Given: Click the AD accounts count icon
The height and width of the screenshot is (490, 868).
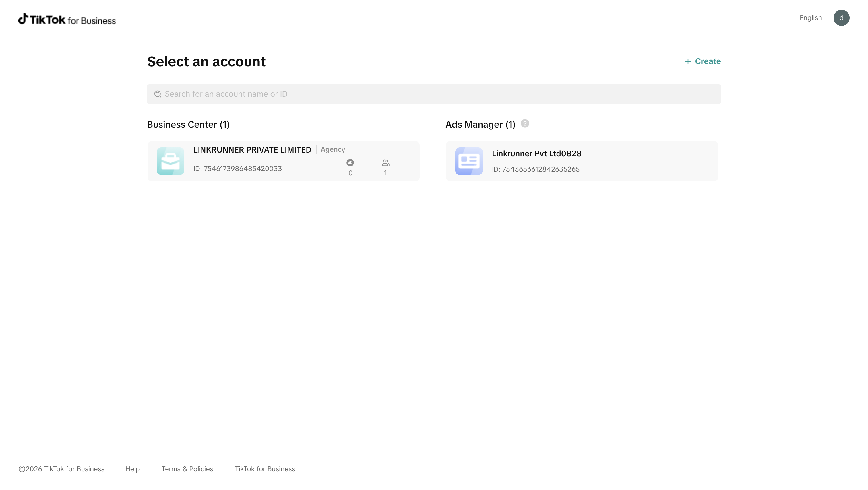Looking at the screenshot, I should [x=350, y=163].
